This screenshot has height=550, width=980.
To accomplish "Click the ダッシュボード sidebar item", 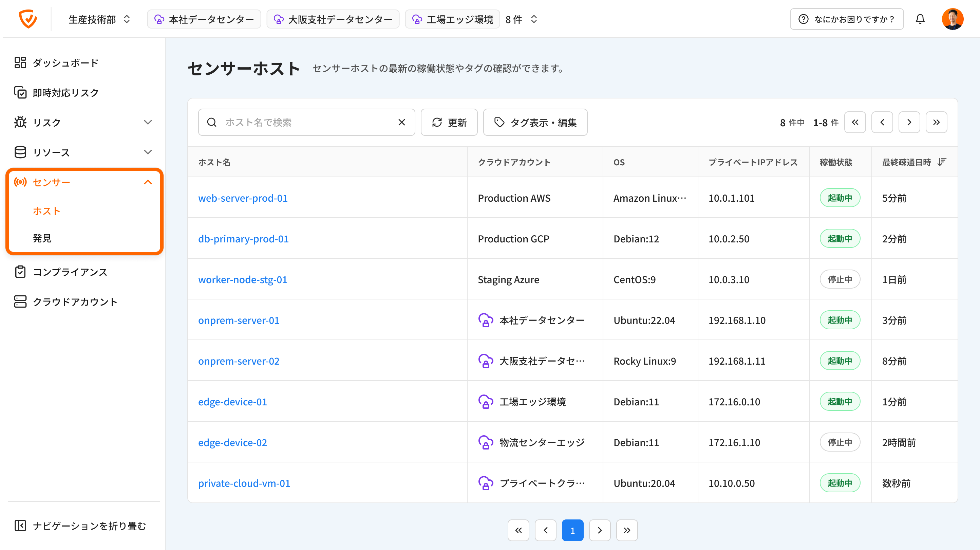I will (65, 63).
